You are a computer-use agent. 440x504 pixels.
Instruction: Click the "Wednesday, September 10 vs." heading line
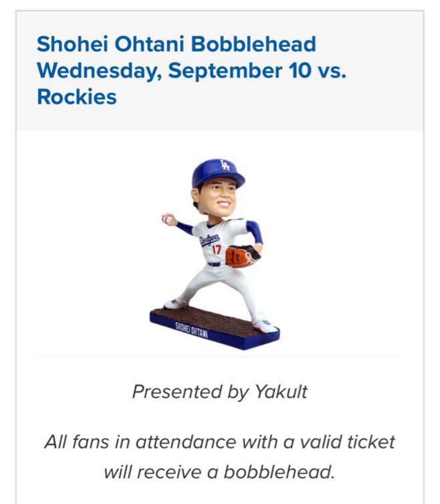point(192,71)
